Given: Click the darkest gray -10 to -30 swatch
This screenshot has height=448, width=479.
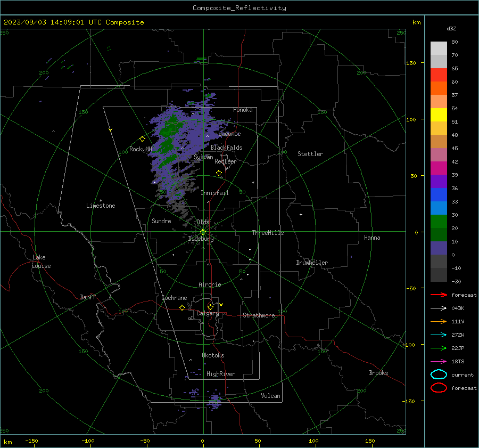Looking at the screenshot, I should click(x=439, y=275).
